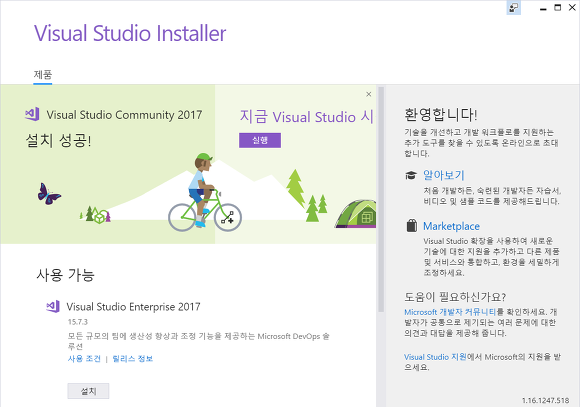Image resolution: width=580 pixels, height=407 pixels.
Task: Click the 설치 성공! message
Action: [58, 141]
